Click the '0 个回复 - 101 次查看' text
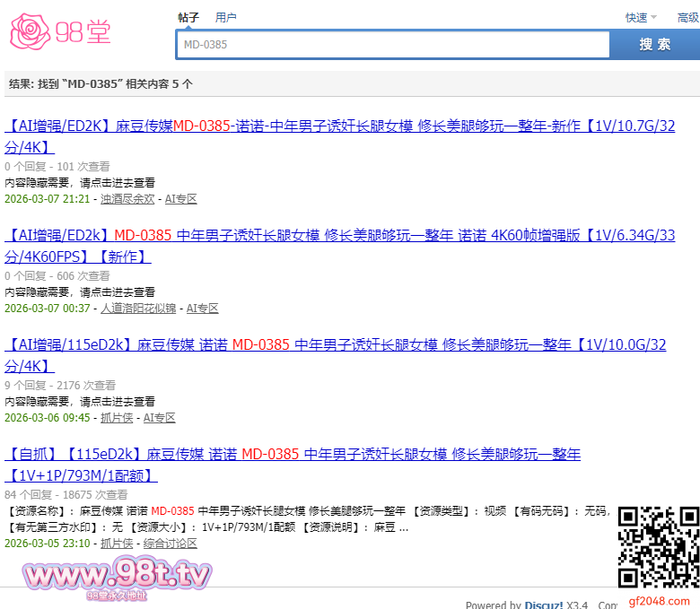 tap(57, 167)
